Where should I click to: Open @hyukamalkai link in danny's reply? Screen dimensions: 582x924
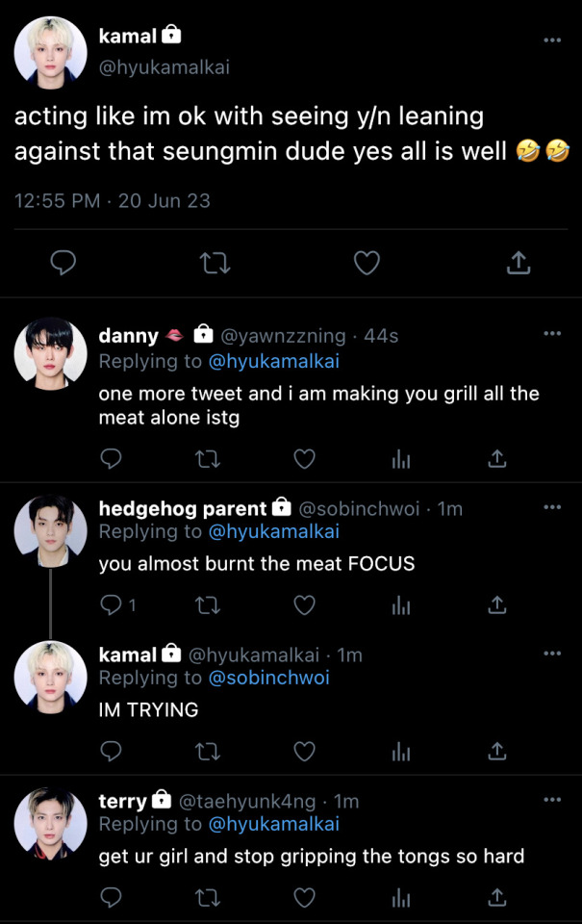(274, 361)
